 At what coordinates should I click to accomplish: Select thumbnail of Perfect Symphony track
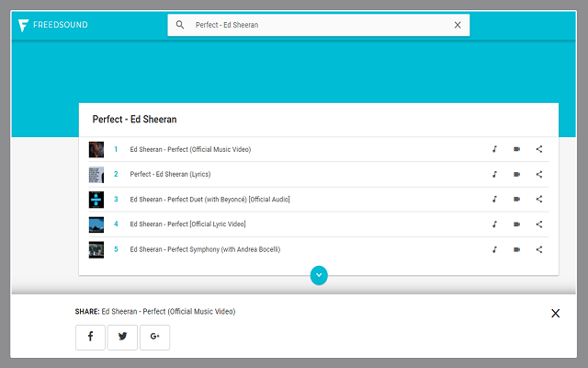click(x=96, y=249)
